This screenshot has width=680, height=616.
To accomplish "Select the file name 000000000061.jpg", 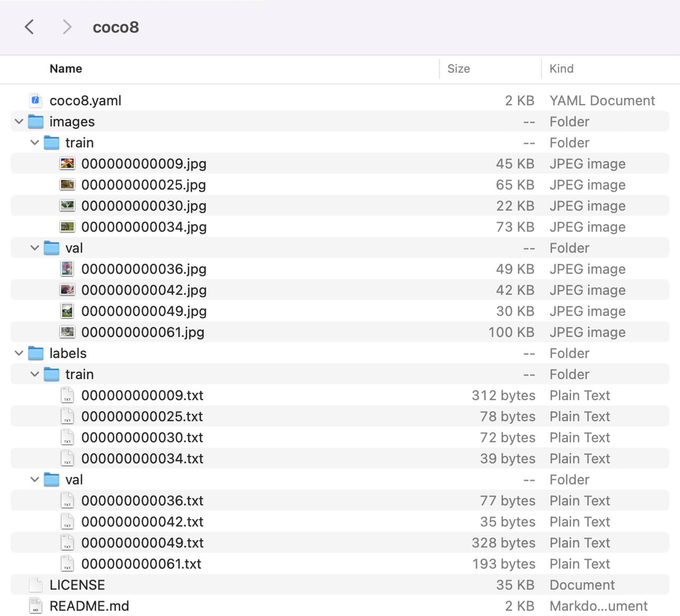I will click(x=143, y=332).
